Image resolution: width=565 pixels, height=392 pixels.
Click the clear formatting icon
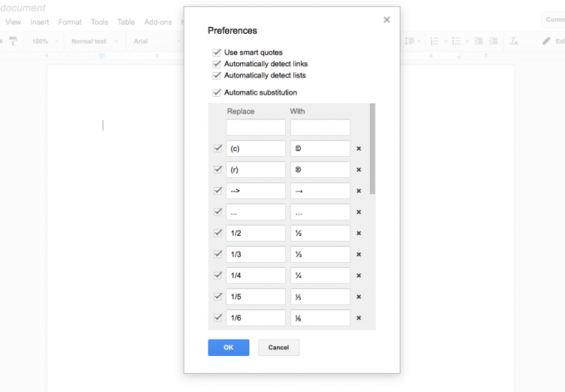click(x=514, y=42)
